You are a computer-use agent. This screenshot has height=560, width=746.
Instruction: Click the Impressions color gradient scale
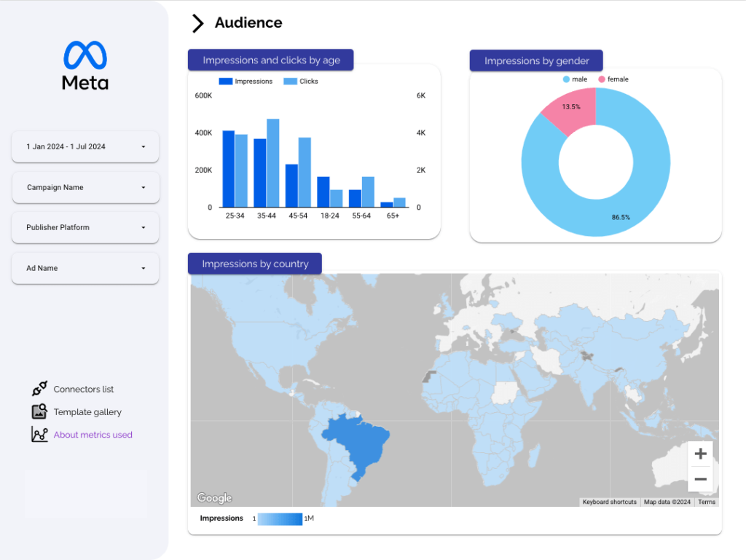pyautogui.click(x=280, y=518)
